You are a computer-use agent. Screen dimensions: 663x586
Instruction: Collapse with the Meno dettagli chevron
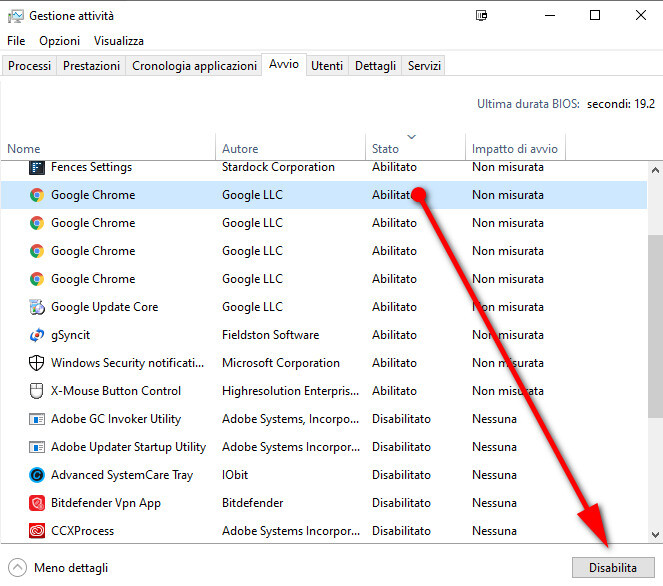point(17,568)
